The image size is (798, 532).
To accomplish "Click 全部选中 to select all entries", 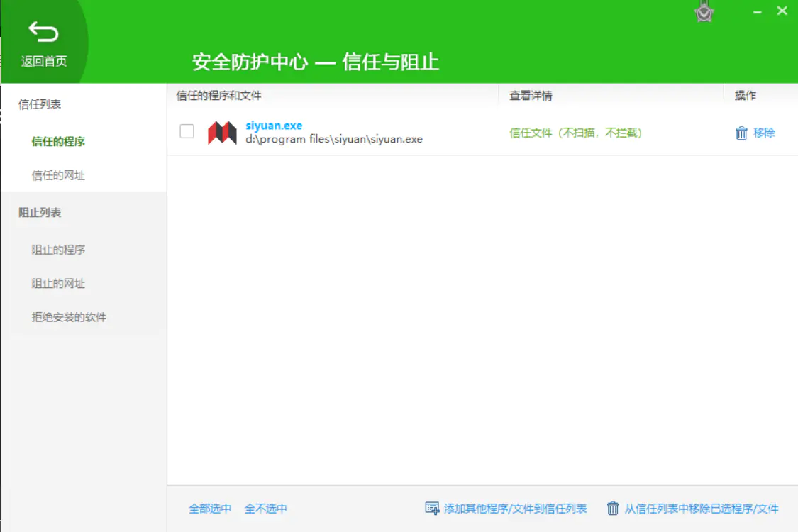I will (x=210, y=509).
